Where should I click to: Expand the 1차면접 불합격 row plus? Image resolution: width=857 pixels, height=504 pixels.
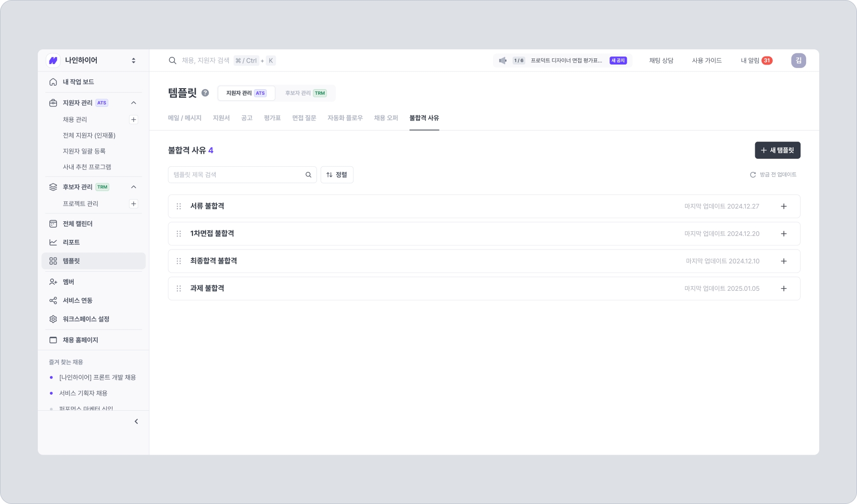point(784,234)
